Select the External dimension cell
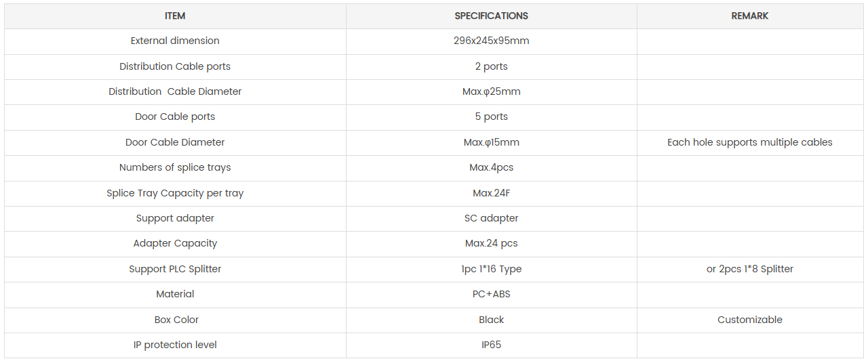This screenshot has width=868, height=361. coord(175,41)
